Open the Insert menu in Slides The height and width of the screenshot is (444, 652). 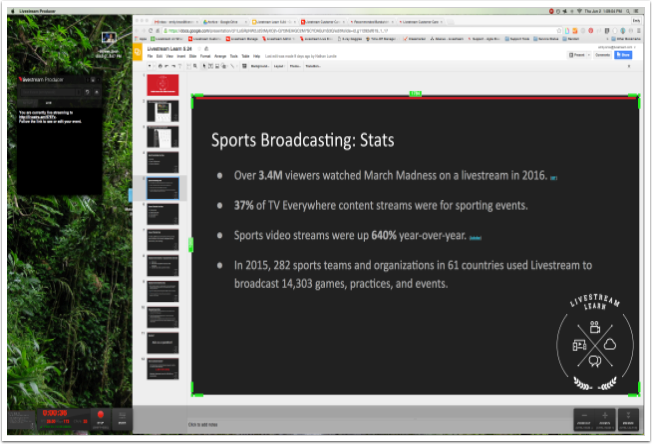click(181, 56)
